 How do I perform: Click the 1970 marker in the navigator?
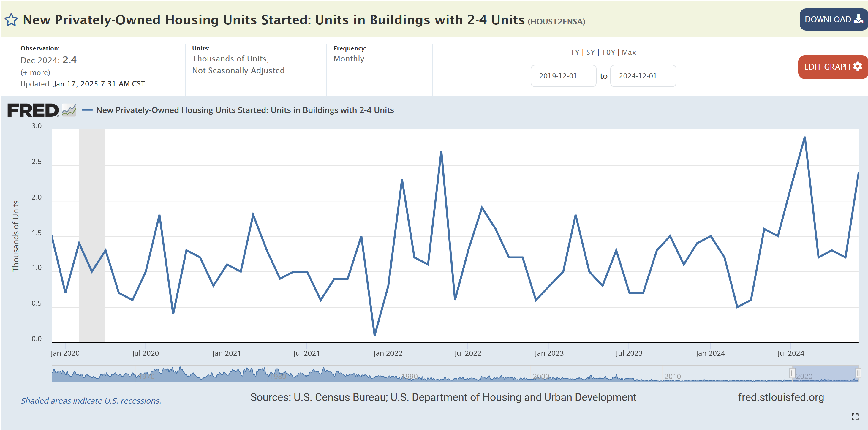pyautogui.click(x=147, y=376)
